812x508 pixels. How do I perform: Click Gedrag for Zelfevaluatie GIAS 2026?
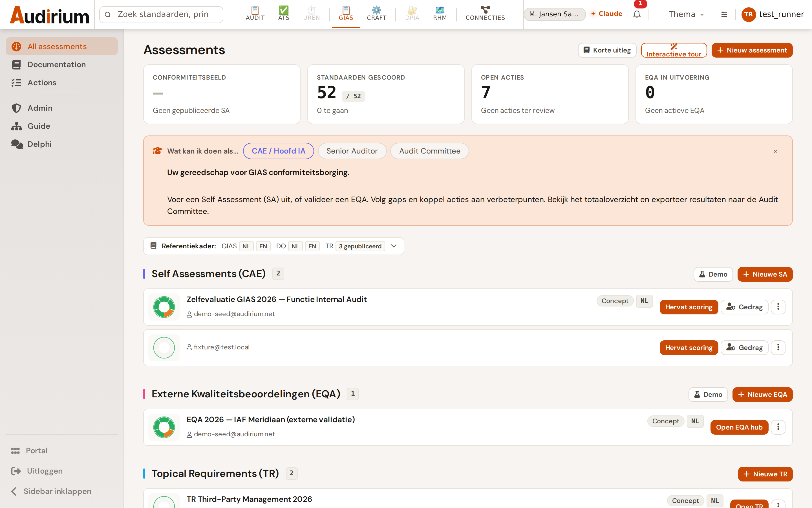point(745,307)
